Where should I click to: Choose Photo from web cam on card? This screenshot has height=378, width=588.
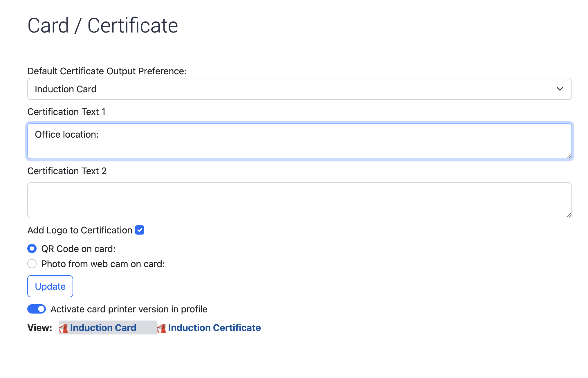(32, 264)
